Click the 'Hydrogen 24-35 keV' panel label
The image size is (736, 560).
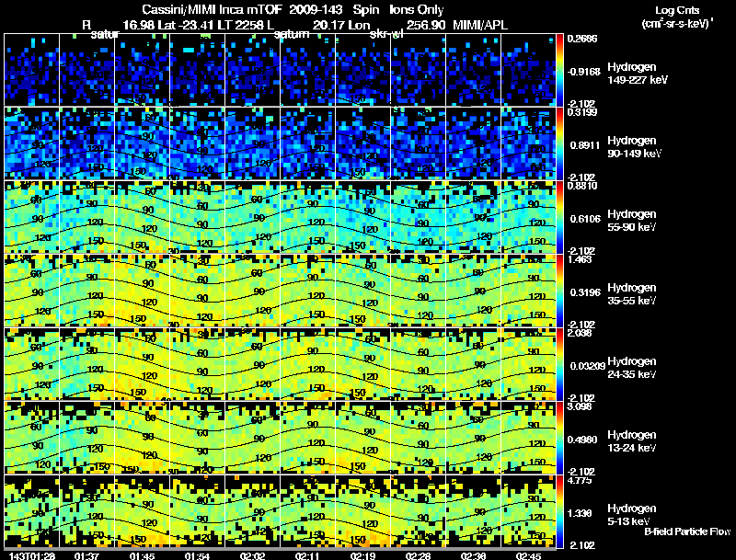coord(632,368)
